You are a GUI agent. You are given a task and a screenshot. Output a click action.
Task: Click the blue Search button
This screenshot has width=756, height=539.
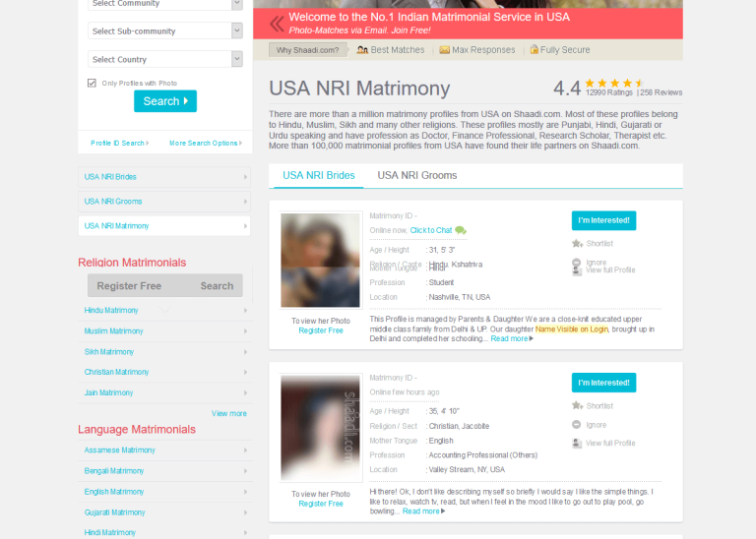pos(165,101)
